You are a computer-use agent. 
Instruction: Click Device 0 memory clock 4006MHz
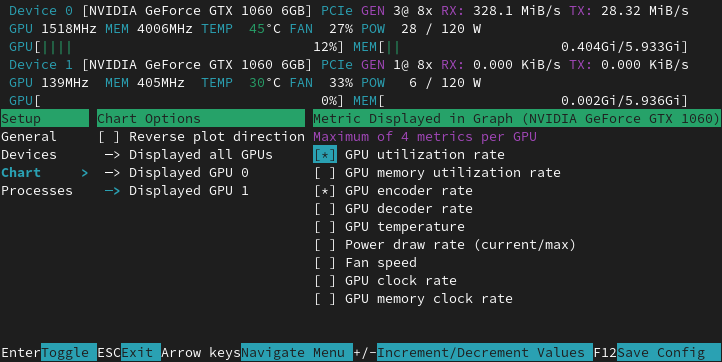[x=165, y=29]
